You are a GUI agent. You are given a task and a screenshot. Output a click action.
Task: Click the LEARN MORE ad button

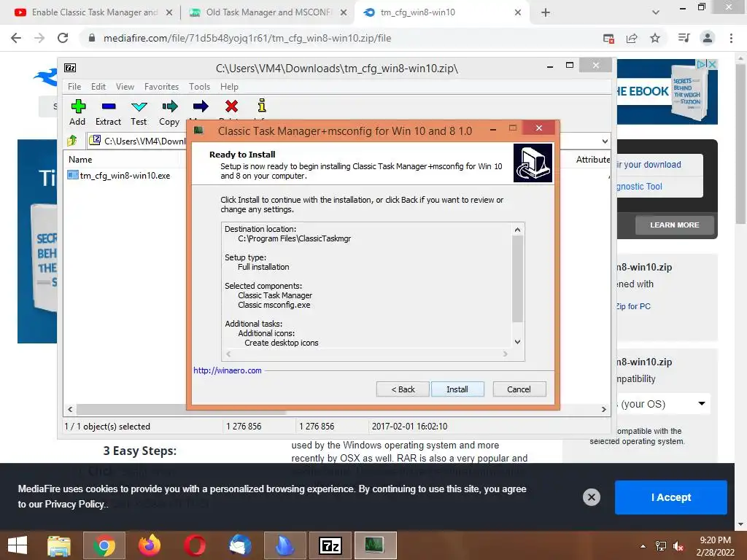[674, 225]
